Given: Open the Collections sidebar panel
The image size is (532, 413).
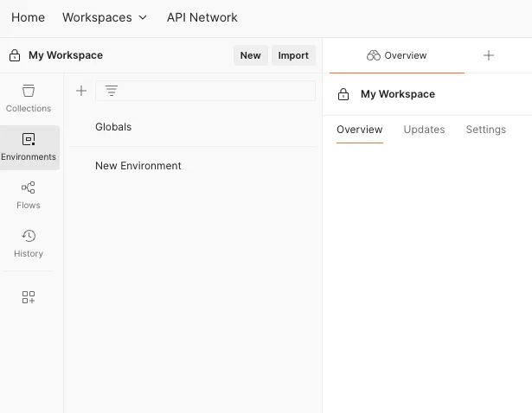Looking at the screenshot, I should (29, 98).
